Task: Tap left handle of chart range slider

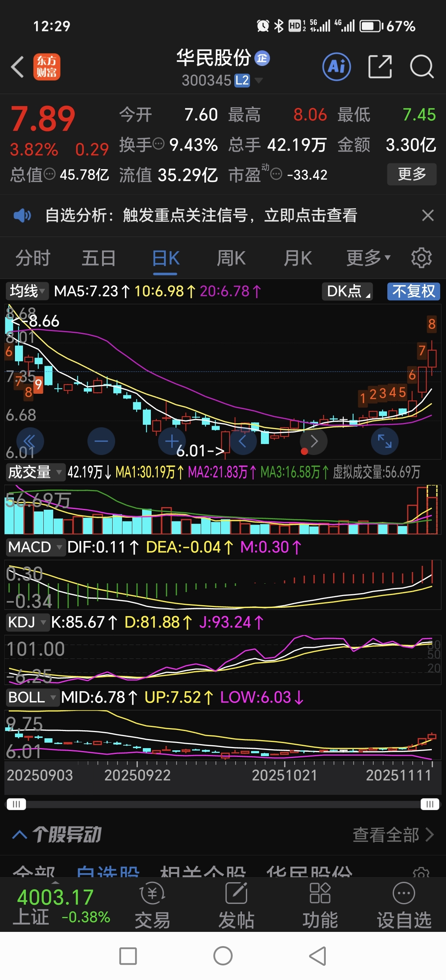Action: (16, 804)
